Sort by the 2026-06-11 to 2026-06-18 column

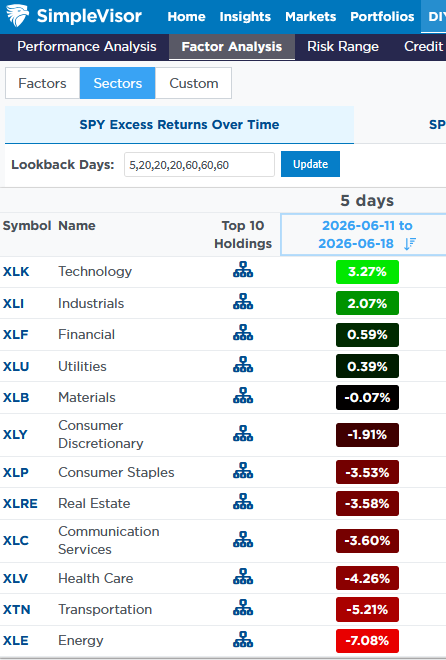363,234
